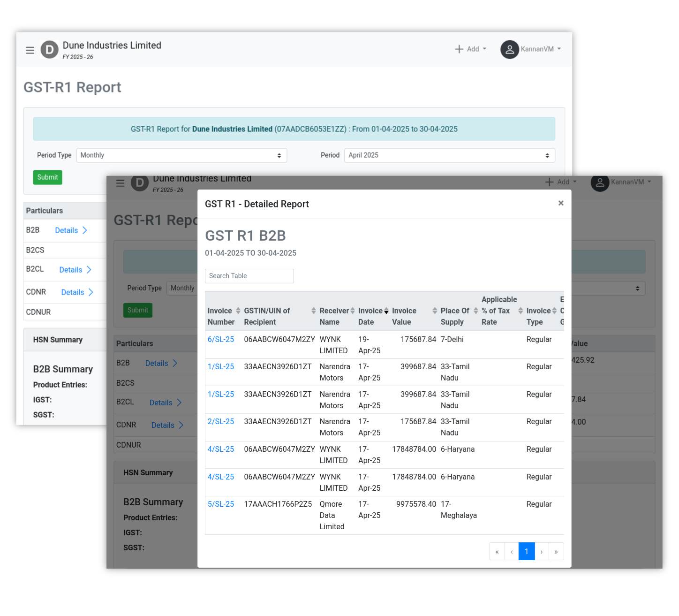Close the GST R1 Detailed Report dialog
Screen dimensions: 679x616
(x=560, y=203)
